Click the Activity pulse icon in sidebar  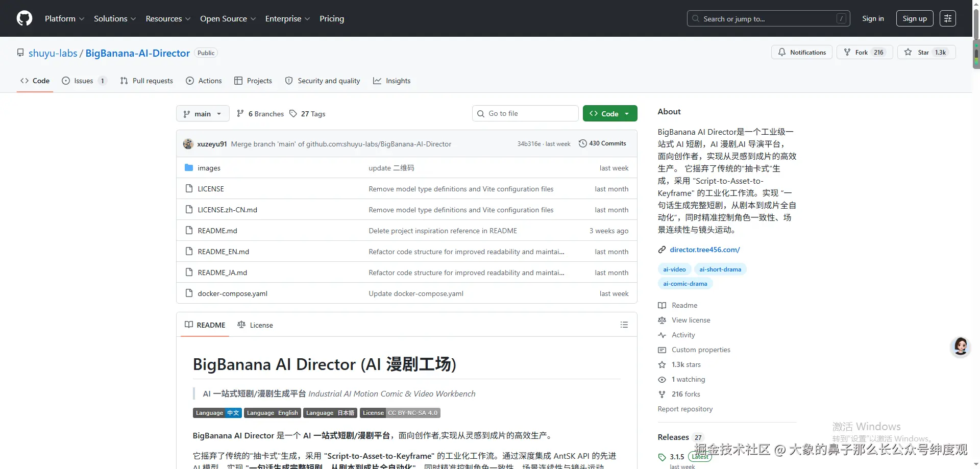click(x=662, y=335)
